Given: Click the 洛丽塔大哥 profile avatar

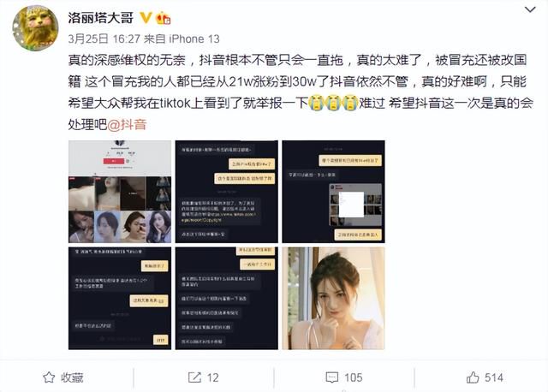Looking at the screenshot, I should pyautogui.click(x=35, y=28).
